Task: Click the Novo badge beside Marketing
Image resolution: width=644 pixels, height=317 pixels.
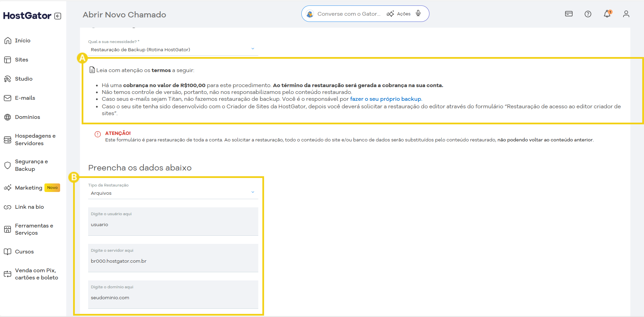Action: click(52, 188)
